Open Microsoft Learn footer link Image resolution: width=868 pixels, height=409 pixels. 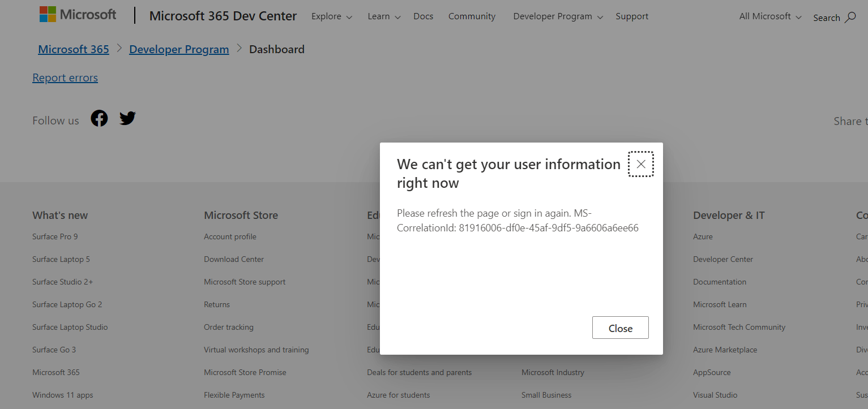[720, 304]
